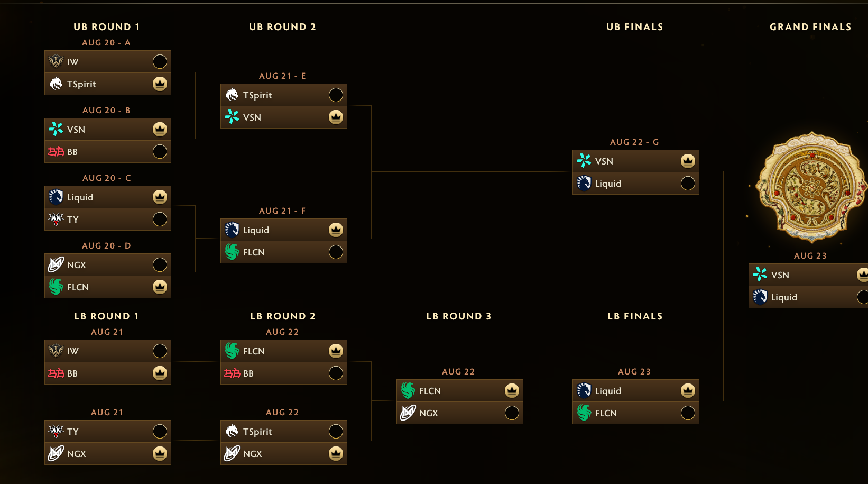Click the UB Round 2 column header
The height and width of the screenshot is (484, 868).
(x=283, y=27)
